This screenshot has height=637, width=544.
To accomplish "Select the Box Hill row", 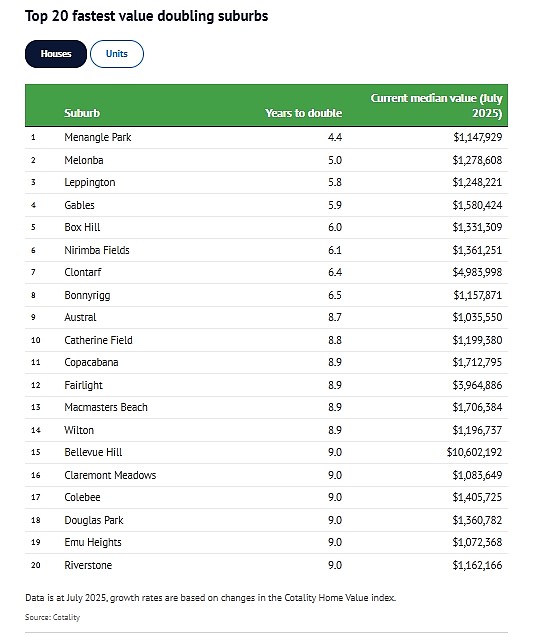I will click(x=267, y=227).
